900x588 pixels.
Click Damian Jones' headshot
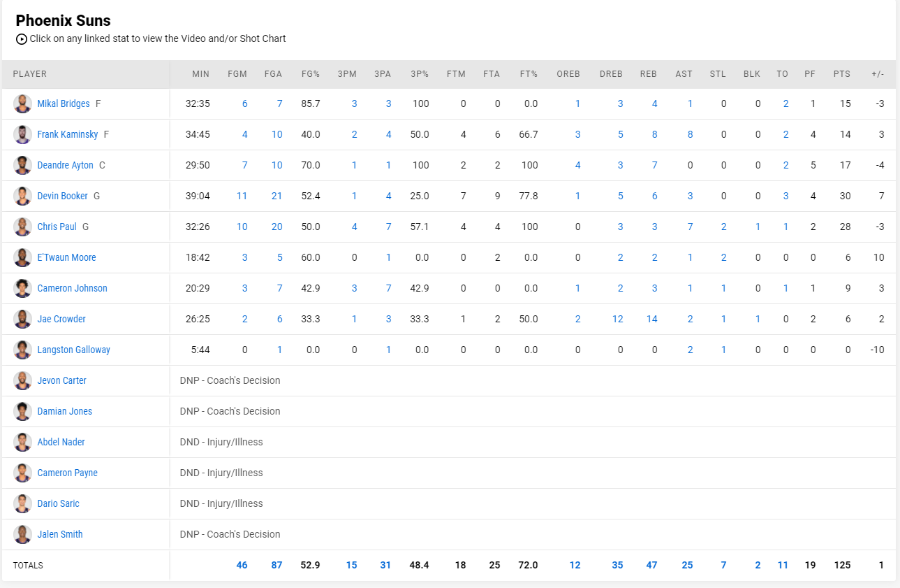click(x=22, y=411)
